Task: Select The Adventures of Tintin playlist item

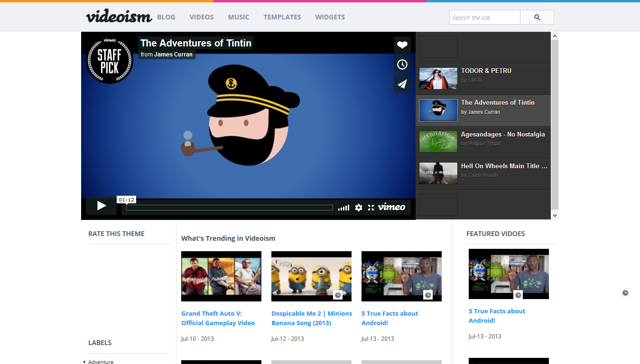Action: pyautogui.click(x=483, y=110)
